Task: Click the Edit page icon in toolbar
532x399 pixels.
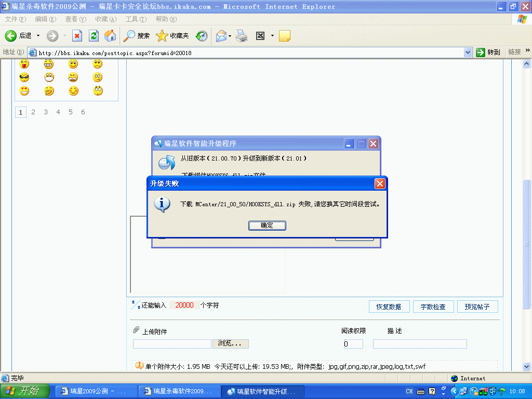Action: tap(260, 36)
